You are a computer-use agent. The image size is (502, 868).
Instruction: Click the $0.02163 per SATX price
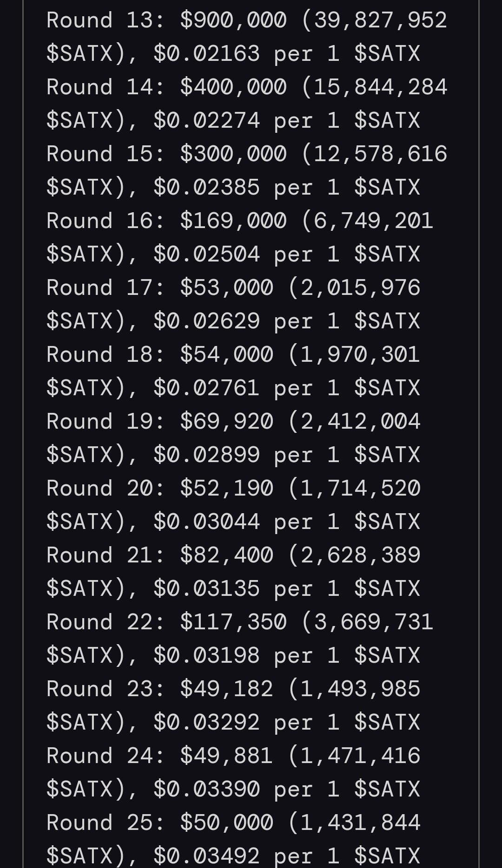[x=206, y=54]
